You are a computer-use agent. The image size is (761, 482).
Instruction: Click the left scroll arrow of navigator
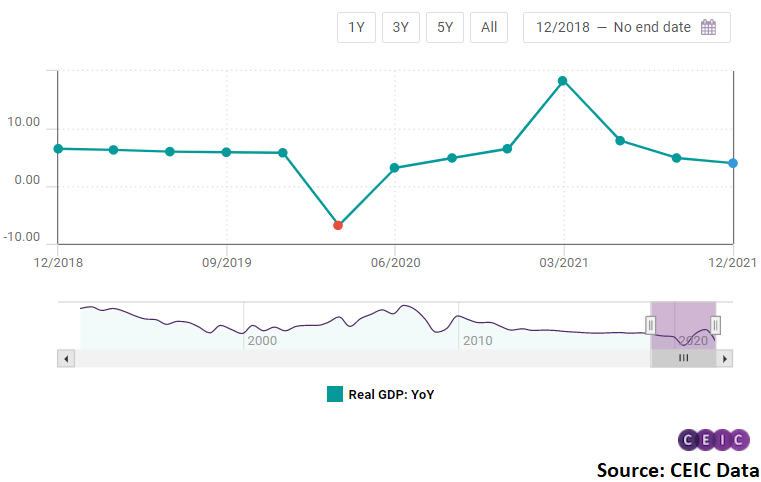pyautogui.click(x=66, y=359)
